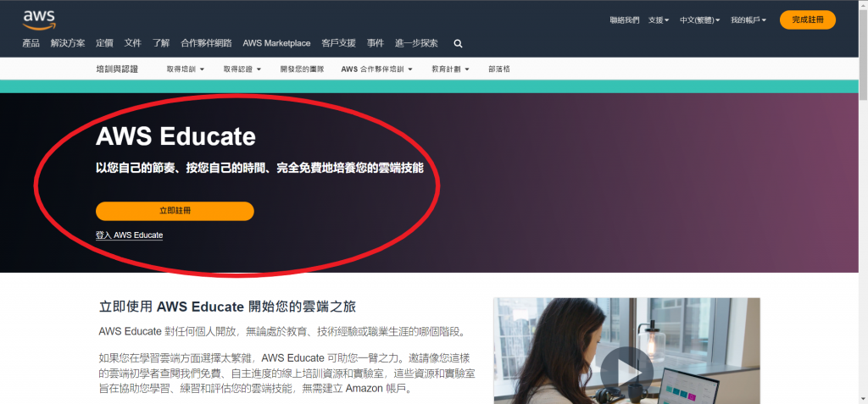Open the 文件 menu item

click(x=133, y=43)
